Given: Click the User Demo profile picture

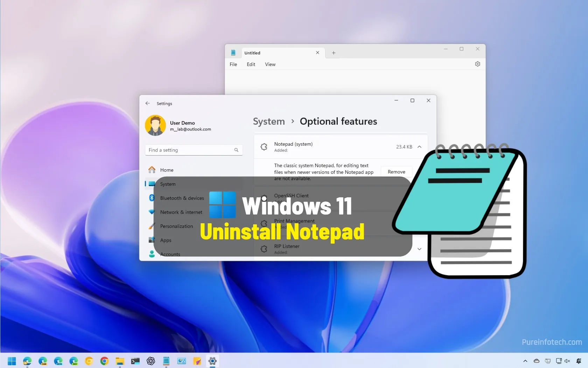Looking at the screenshot, I should click(155, 125).
